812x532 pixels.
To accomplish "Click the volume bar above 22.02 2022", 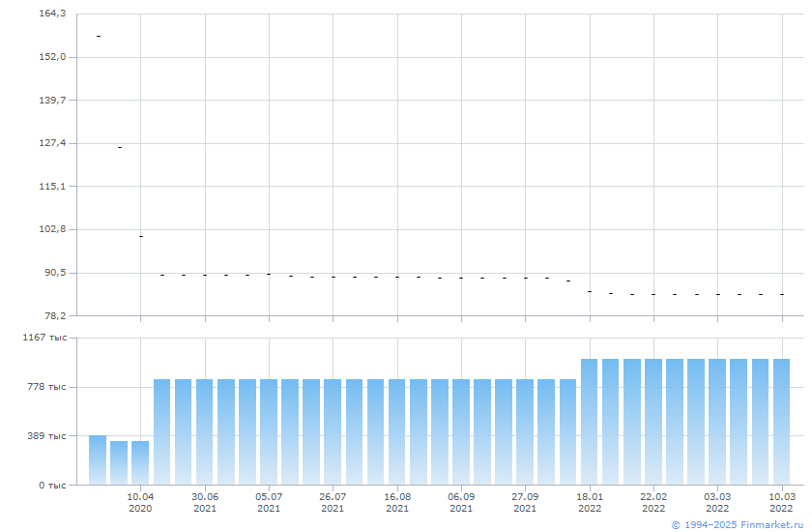I will tap(653, 422).
